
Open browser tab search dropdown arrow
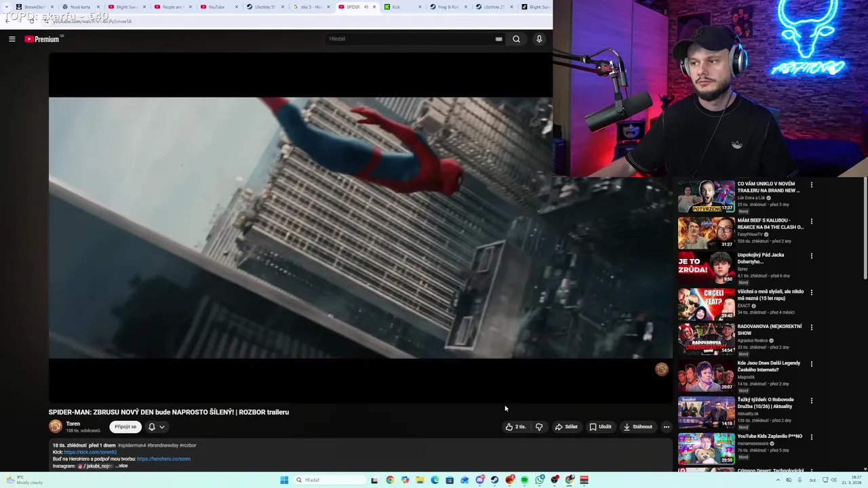[x=6, y=7]
